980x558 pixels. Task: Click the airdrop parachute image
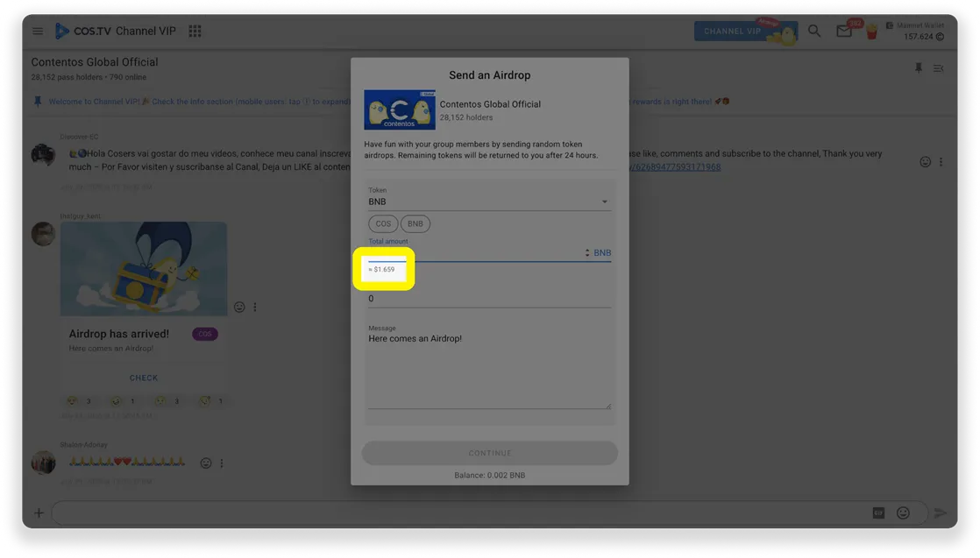pyautogui.click(x=144, y=269)
